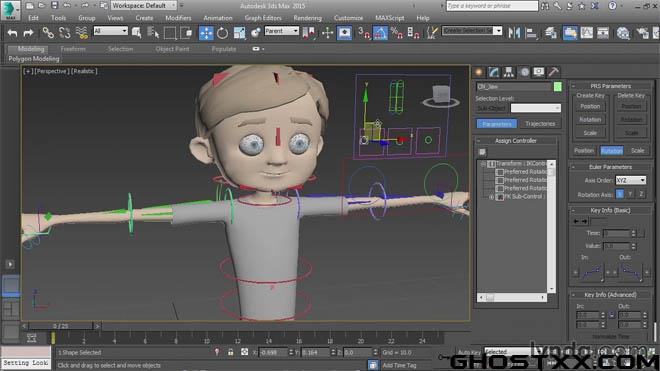Activate the Select and Rotate tool
Screen dimensions: 660x371
222,33
